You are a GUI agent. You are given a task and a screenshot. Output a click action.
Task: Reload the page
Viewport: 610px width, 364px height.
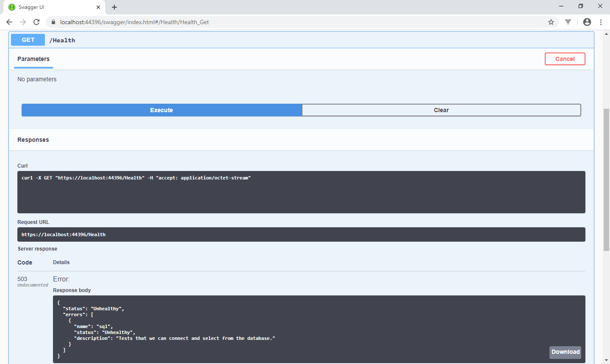(x=36, y=22)
